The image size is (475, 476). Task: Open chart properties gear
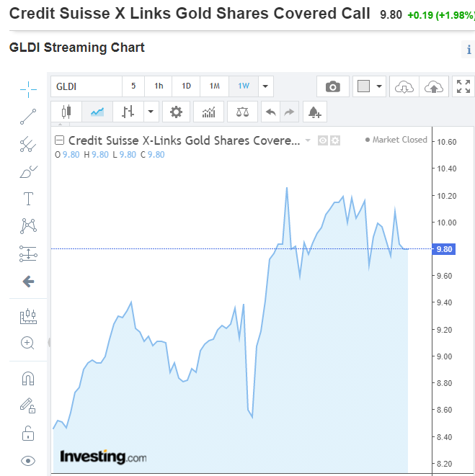tap(176, 112)
